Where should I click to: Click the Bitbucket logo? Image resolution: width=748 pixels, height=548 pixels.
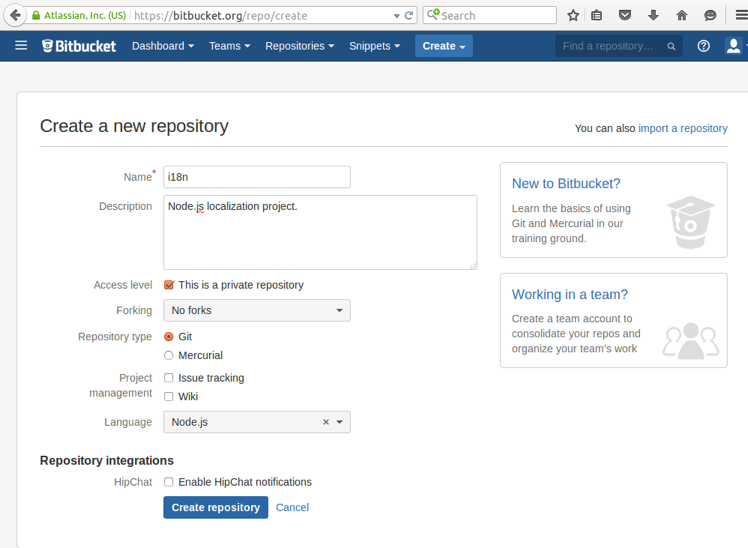pyautogui.click(x=79, y=46)
